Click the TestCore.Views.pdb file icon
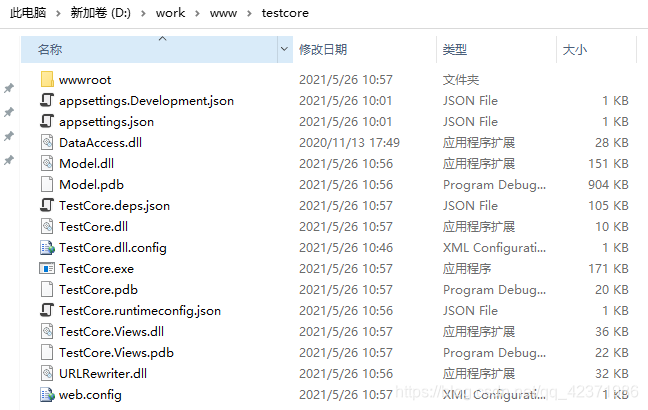648x410 pixels. (x=47, y=352)
